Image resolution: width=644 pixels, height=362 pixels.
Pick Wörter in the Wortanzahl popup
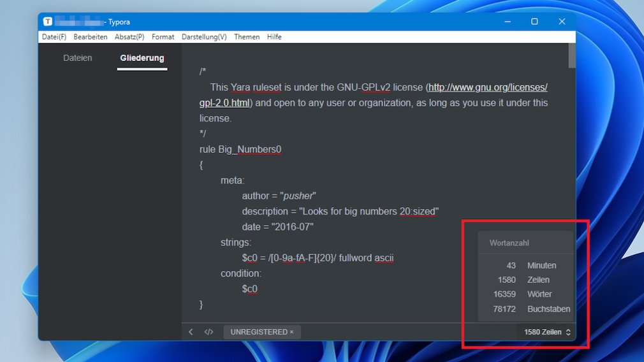(539, 294)
